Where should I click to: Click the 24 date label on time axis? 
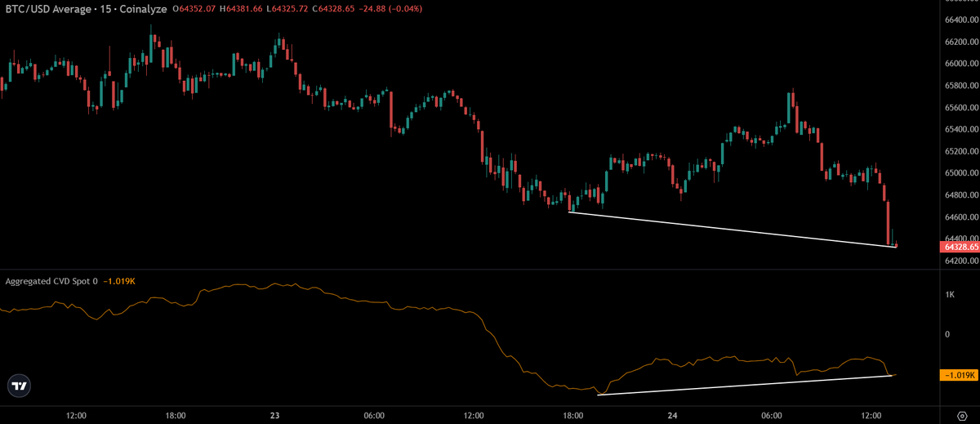click(673, 415)
